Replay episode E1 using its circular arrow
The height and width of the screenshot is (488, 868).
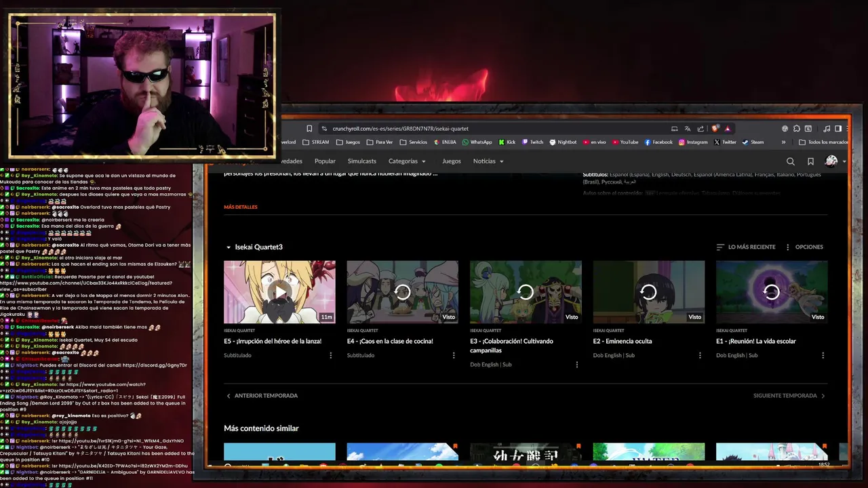tap(772, 292)
